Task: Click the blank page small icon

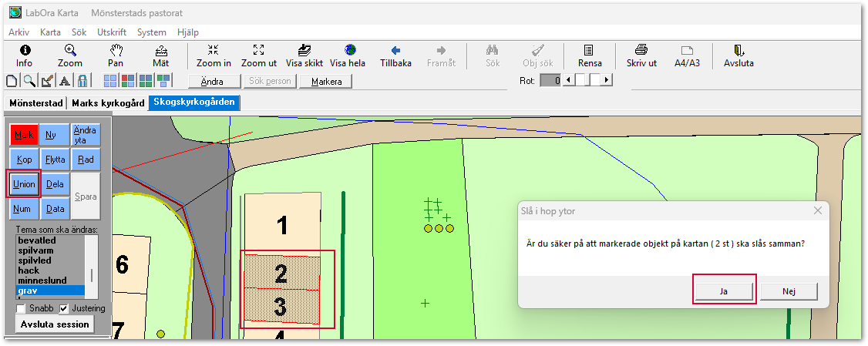Action: 12,81
